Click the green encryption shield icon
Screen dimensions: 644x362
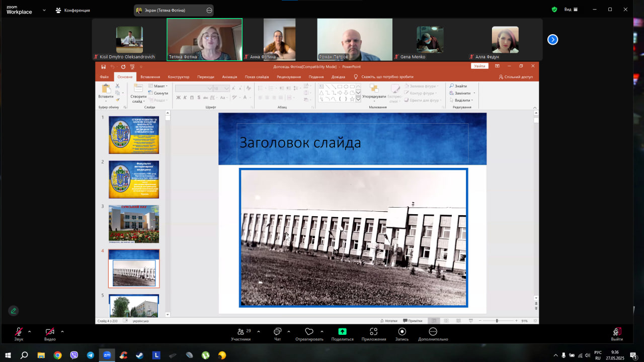tap(554, 9)
